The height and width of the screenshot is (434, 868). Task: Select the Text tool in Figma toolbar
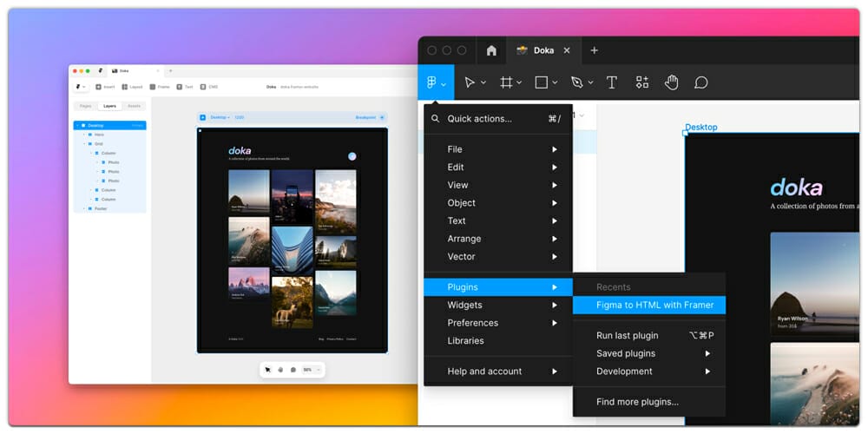point(612,82)
